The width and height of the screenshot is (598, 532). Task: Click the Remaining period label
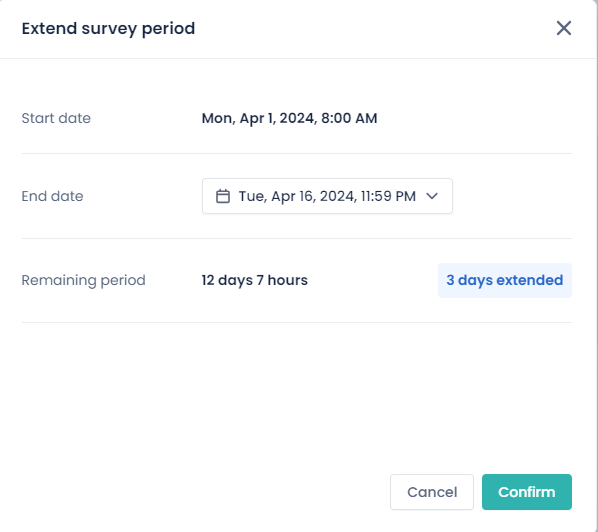(84, 280)
